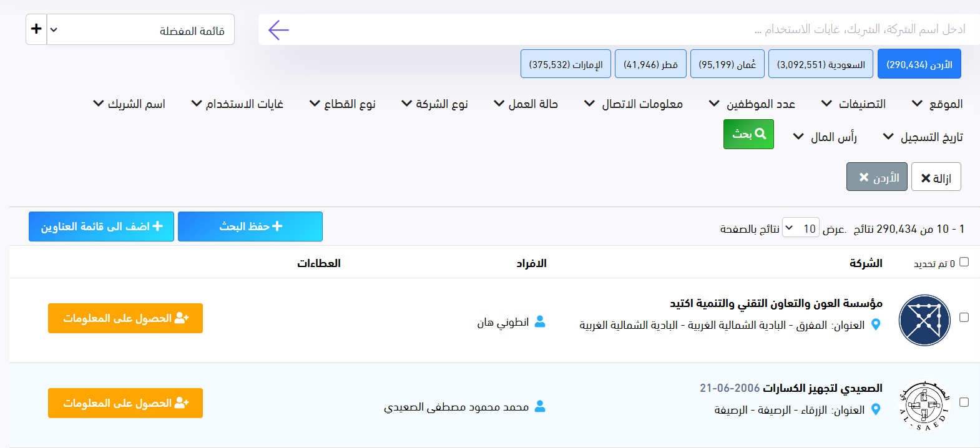Select the الإمارات country tab
This screenshot has width=980, height=448.
[566, 64]
